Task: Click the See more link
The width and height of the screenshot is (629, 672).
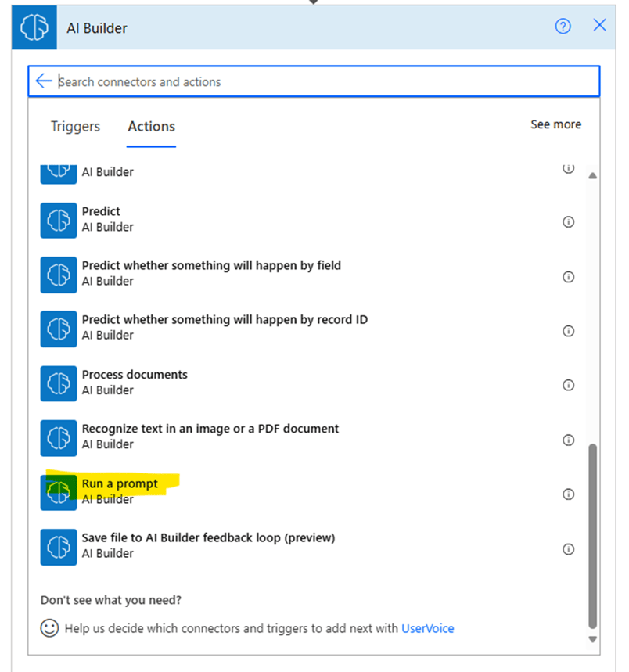Action: pyautogui.click(x=555, y=124)
